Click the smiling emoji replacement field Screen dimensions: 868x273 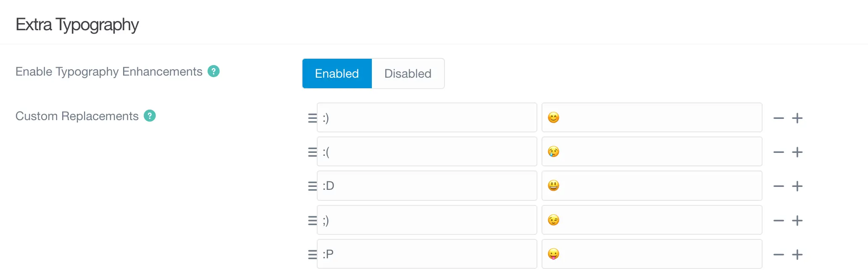(x=652, y=118)
